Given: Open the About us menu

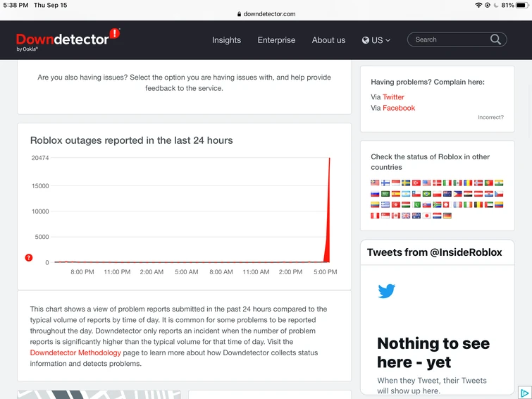Looking at the screenshot, I should click(328, 40).
